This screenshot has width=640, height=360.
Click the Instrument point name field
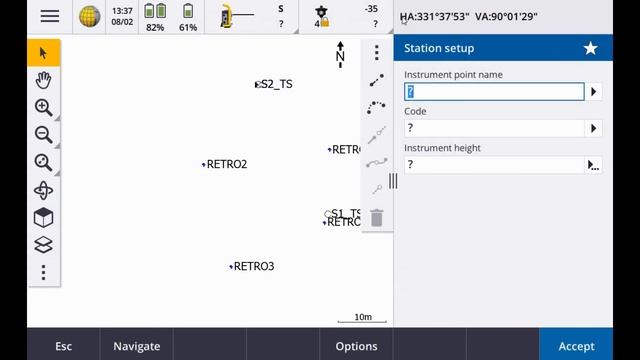494,92
